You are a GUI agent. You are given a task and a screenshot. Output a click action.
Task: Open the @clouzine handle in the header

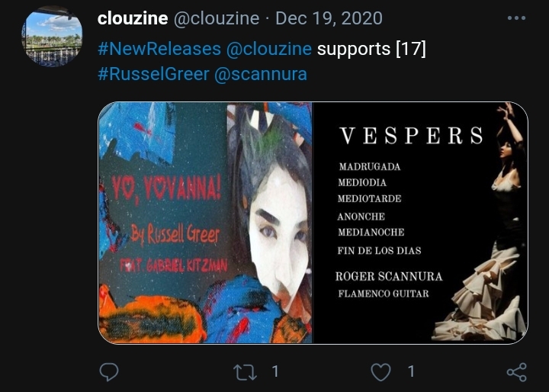click(217, 18)
